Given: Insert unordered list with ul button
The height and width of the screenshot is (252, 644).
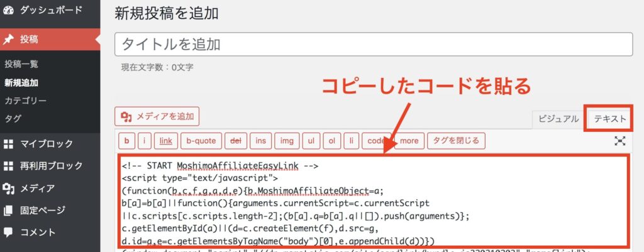Looking at the screenshot, I should point(311,141).
